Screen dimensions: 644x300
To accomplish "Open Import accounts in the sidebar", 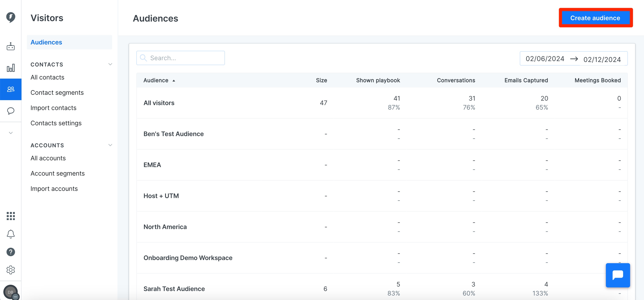I will 54,189.
